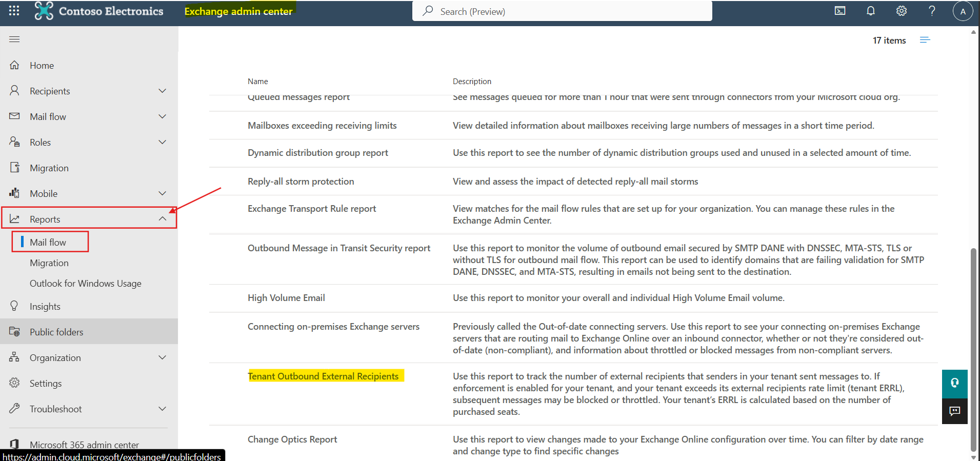Open Tenant Outbound External Recipients report

click(x=323, y=376)
